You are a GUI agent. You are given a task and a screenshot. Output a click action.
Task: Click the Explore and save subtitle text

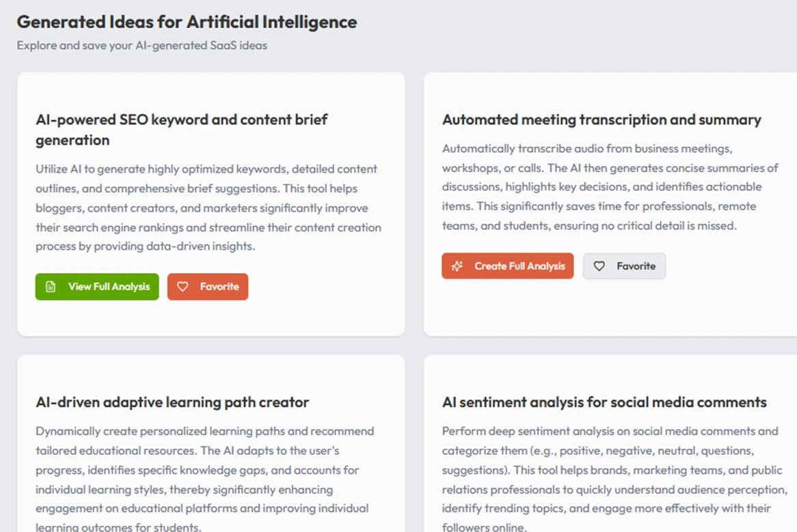click(143, 45)
